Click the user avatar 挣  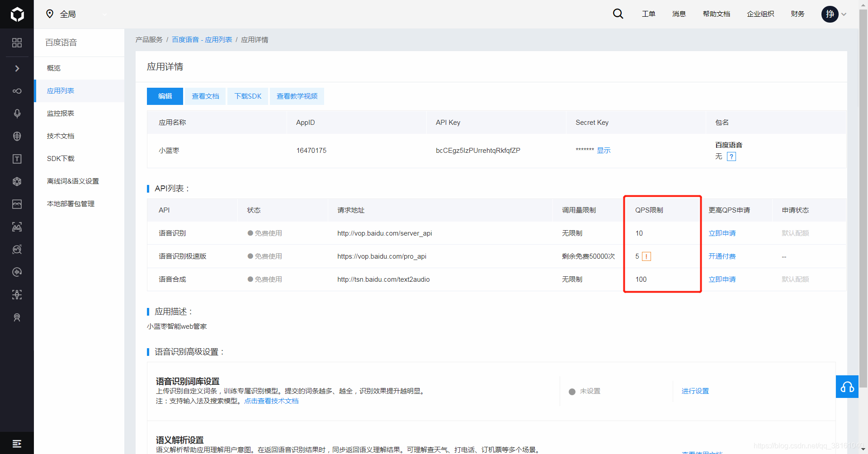(830, 14)
